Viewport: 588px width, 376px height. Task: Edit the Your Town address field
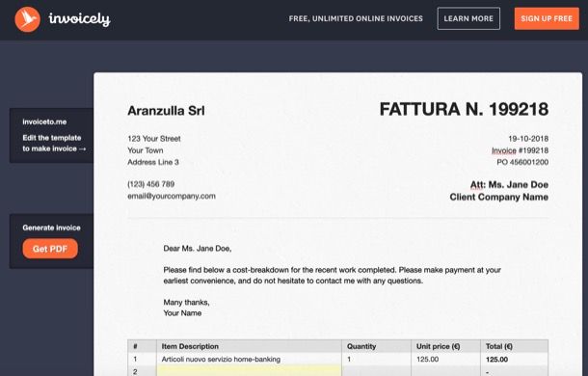click(x=146, y=150)
